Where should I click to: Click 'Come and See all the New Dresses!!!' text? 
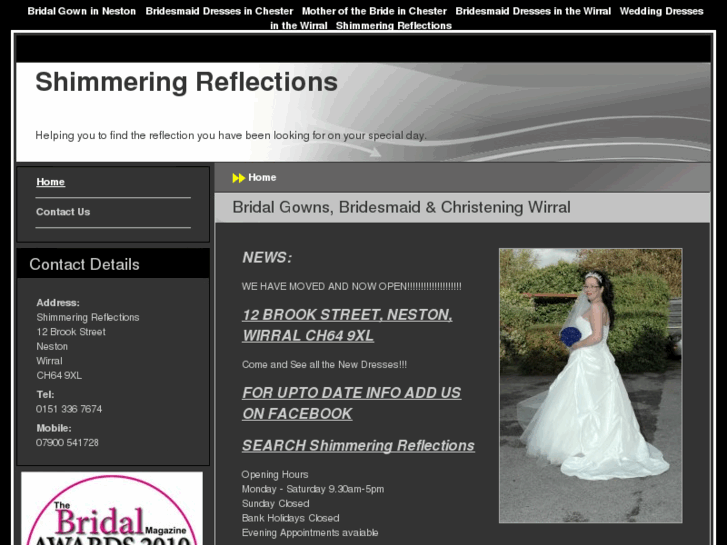325,365
